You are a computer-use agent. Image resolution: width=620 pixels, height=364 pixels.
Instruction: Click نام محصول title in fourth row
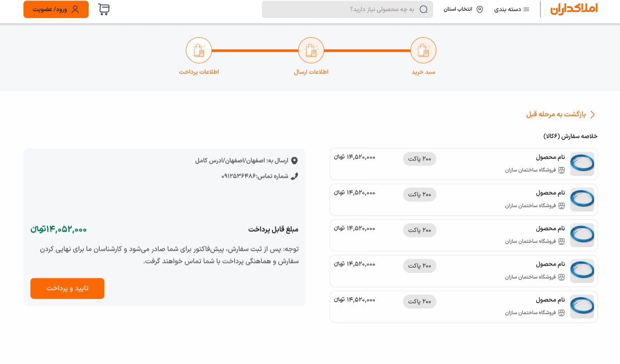[x=550, y=264]
